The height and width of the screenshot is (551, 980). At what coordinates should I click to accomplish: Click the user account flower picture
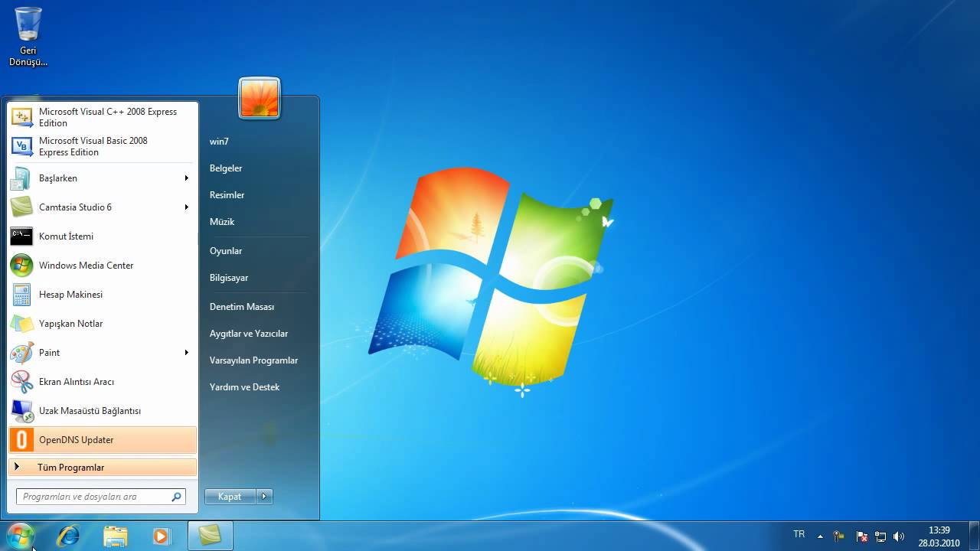click(x=260, y=98)
